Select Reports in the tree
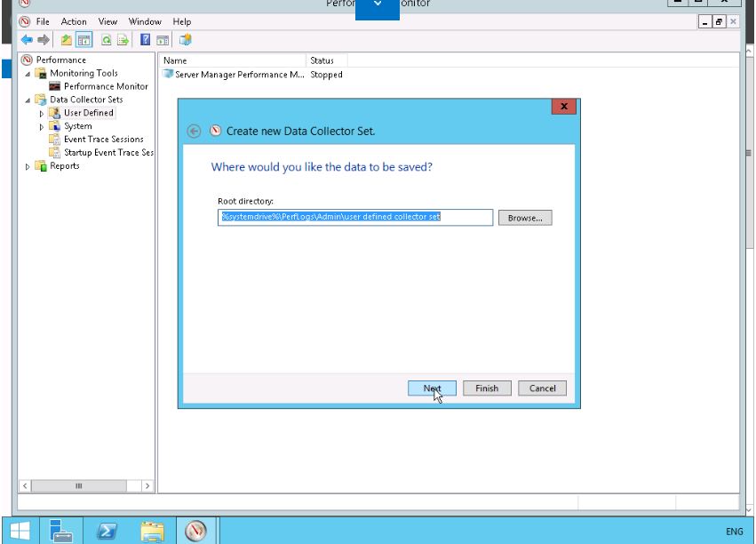Image resolution: width=756 pixels, height=544 pixels. 65,166
